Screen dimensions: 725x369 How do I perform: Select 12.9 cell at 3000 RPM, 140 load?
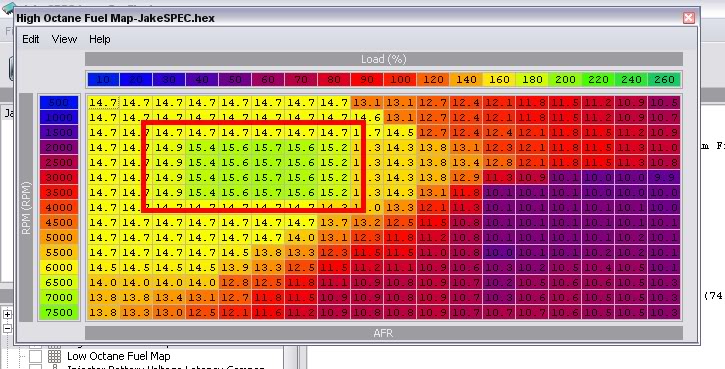click(467, 178)
